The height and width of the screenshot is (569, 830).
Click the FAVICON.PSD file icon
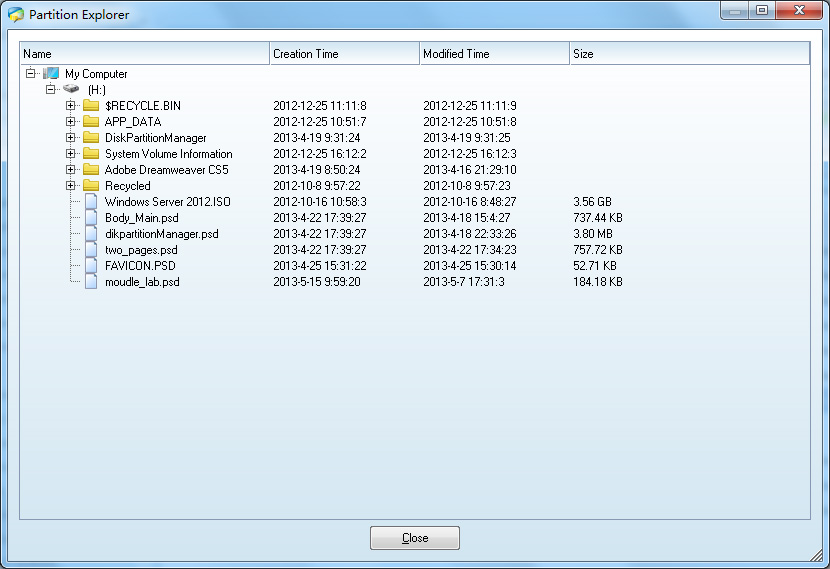(91, 266)
